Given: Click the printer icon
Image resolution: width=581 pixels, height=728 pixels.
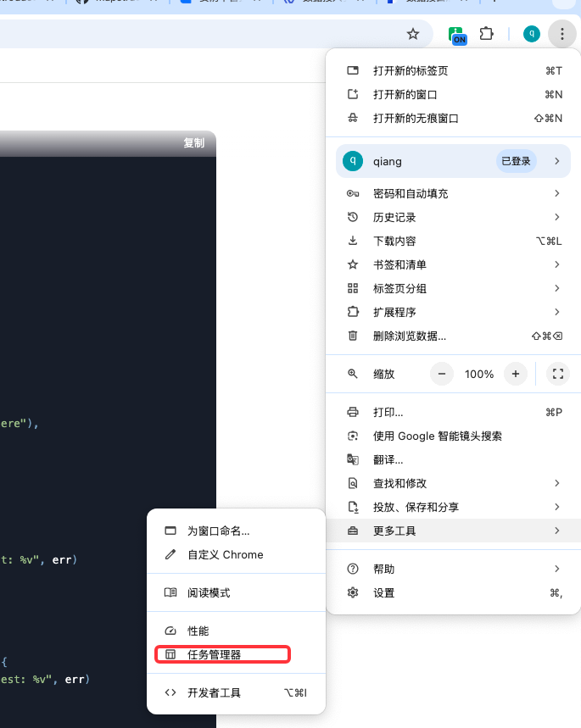Looking at the screenshot, I should pos(353,412).
